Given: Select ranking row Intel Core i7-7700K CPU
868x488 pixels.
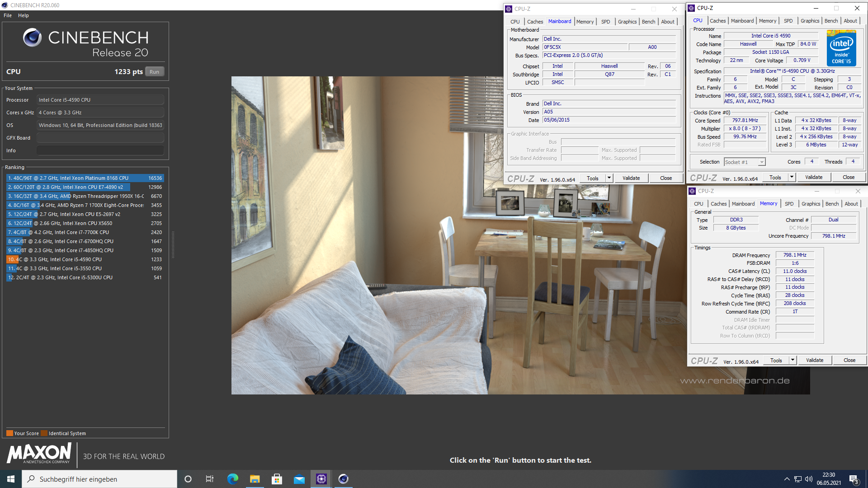Looking at the screenshot, I should 85,232.
